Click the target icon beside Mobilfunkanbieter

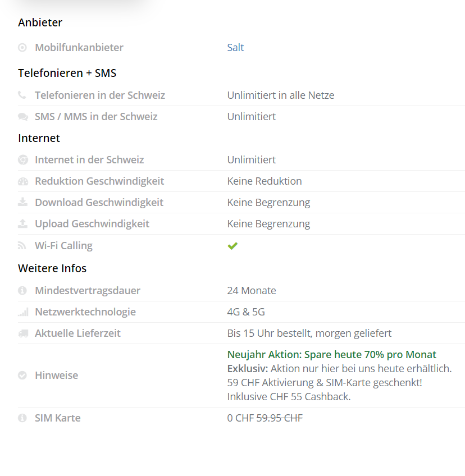pyautogui.click(x=22, y=48)
